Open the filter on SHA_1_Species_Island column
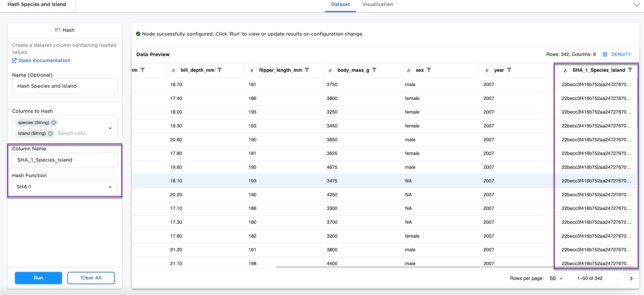The width and height of the screenshot is (644, 295). coord(630,70)
